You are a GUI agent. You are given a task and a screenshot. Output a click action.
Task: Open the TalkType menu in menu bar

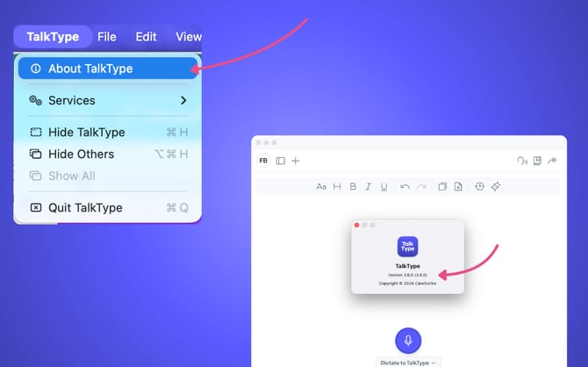point(53,37)
